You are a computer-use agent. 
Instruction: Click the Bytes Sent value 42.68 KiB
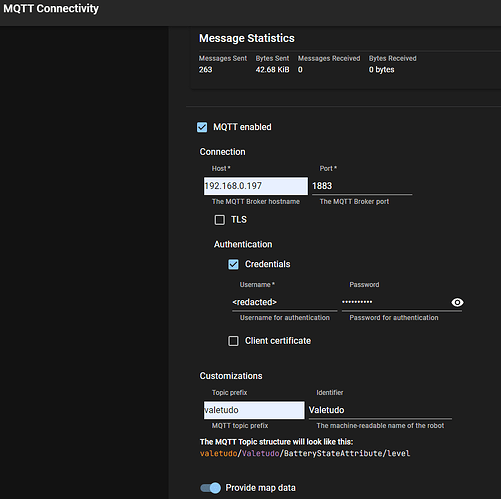coord(272,70)
